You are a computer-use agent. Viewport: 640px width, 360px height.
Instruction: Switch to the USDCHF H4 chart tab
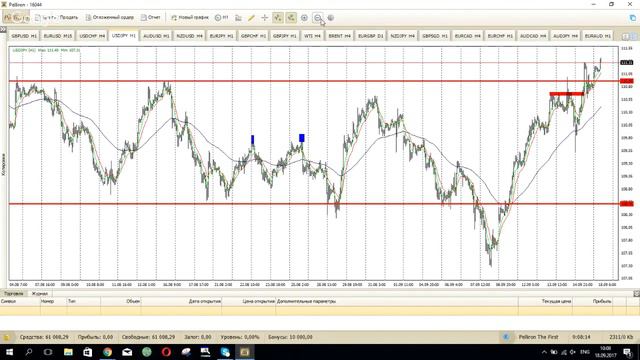pos(92,36)
